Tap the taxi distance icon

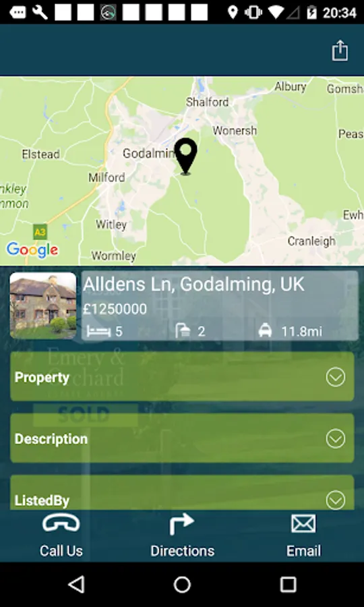265,331
